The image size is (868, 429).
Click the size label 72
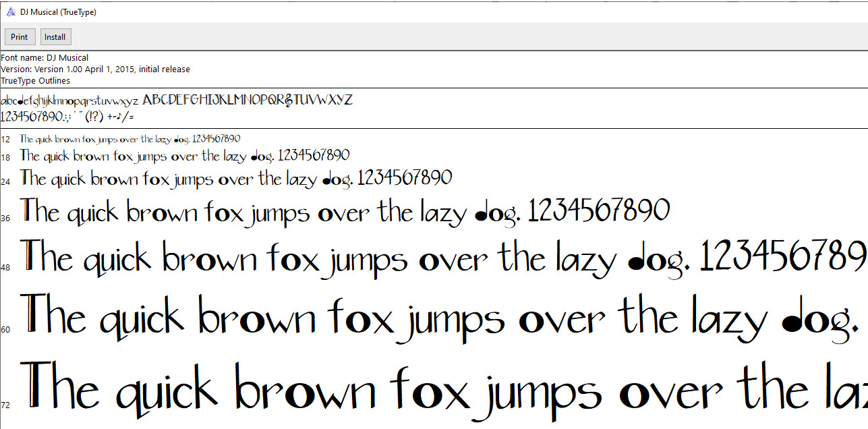pyautogui.click(x=5, y=405)
